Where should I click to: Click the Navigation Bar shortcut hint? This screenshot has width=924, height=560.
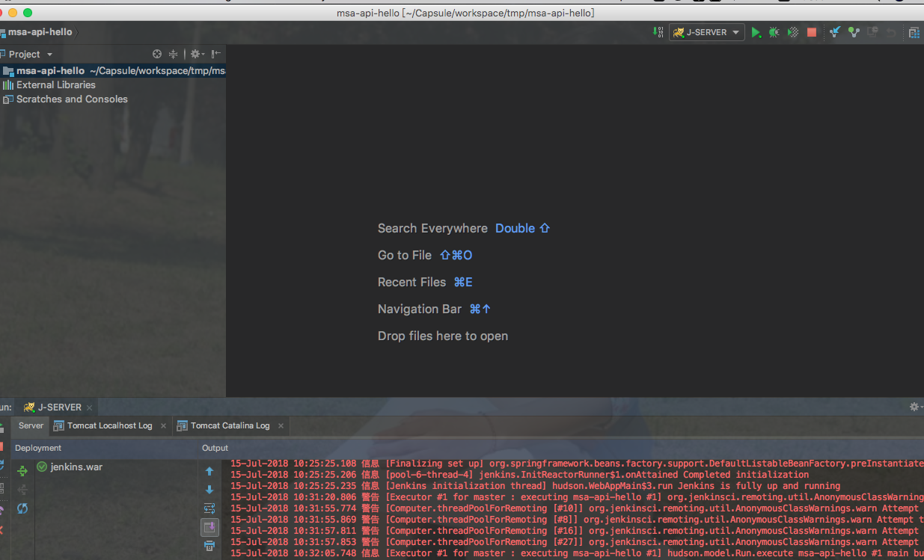pos(435,309)
